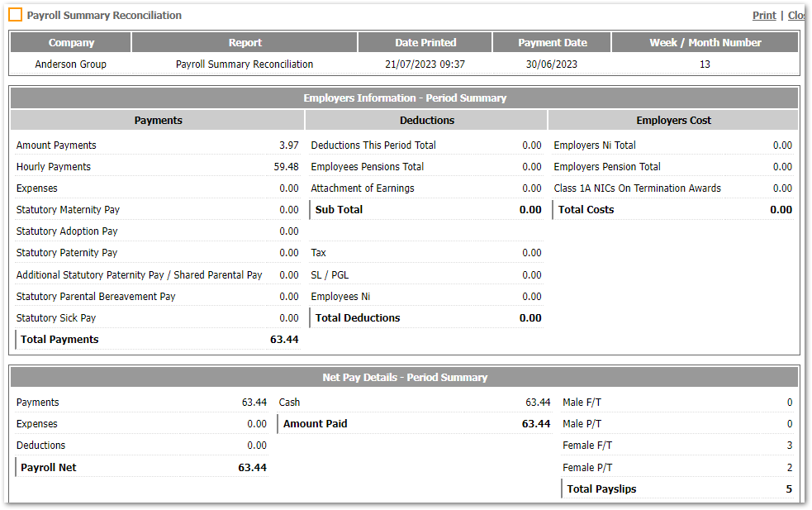The image size is (812, 510).
Task: Select the Report column header
Action: 245,42
